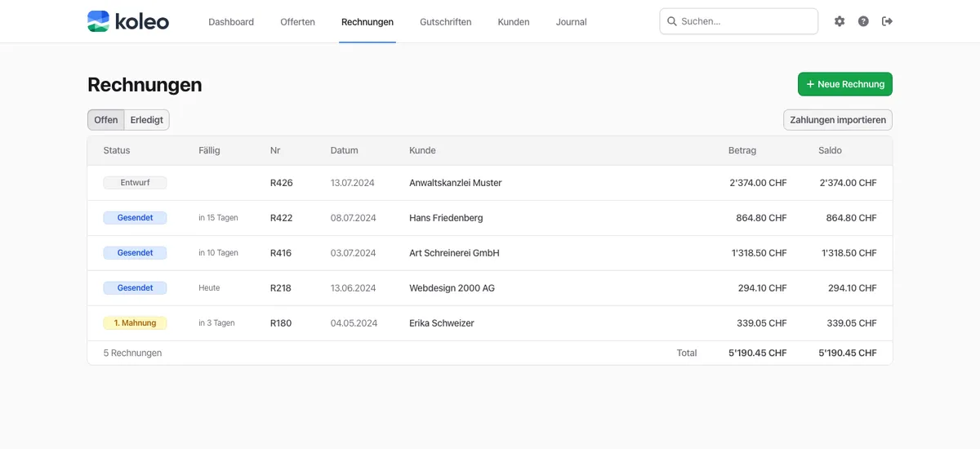Open invoice R426 for Anwaltskanzlei Muster
The width and height of the screenshot is (980, 449).
[282, 183]
